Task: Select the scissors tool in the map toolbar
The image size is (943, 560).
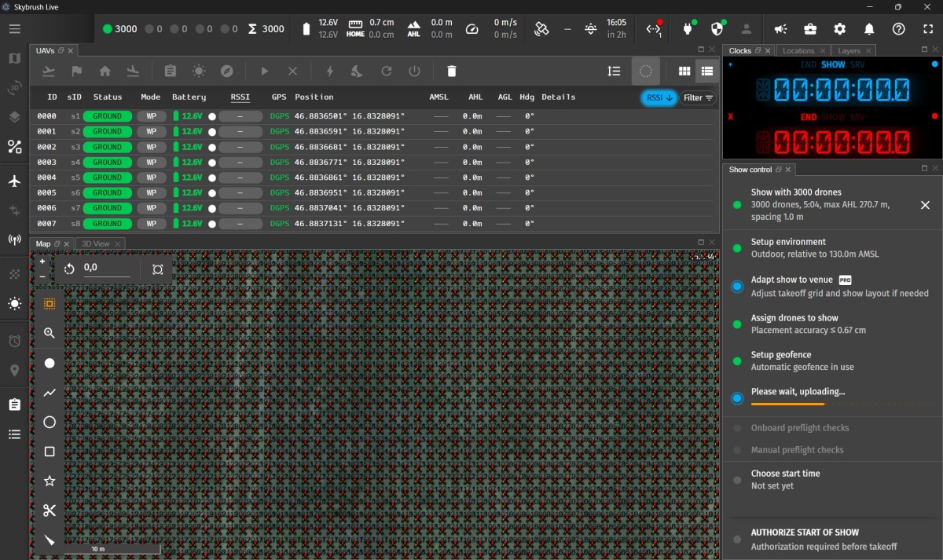Action: coord(49,510)
